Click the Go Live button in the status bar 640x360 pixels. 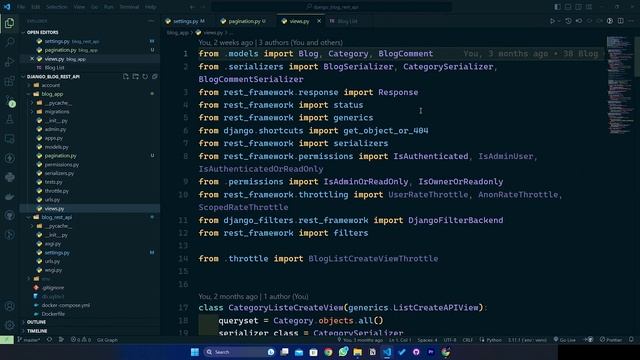564,340
